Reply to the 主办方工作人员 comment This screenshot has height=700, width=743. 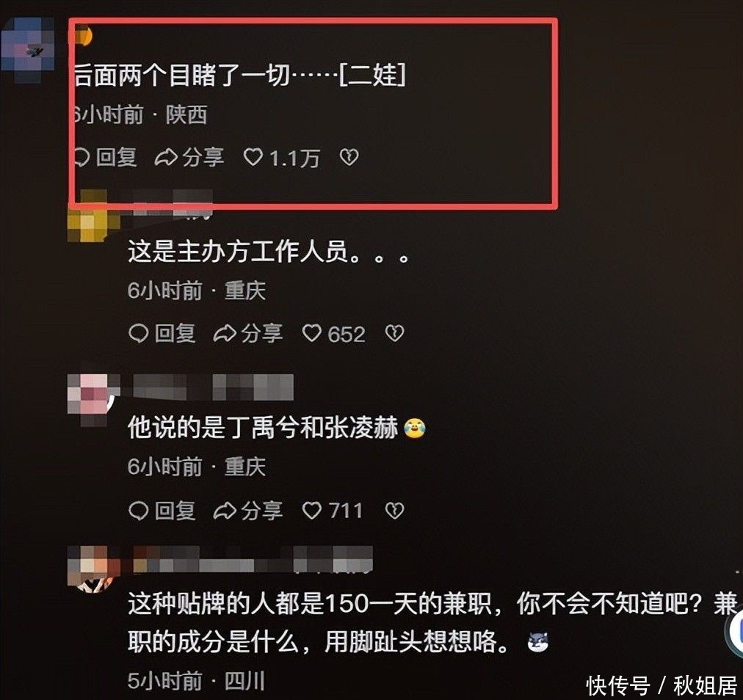pos(162,333)
